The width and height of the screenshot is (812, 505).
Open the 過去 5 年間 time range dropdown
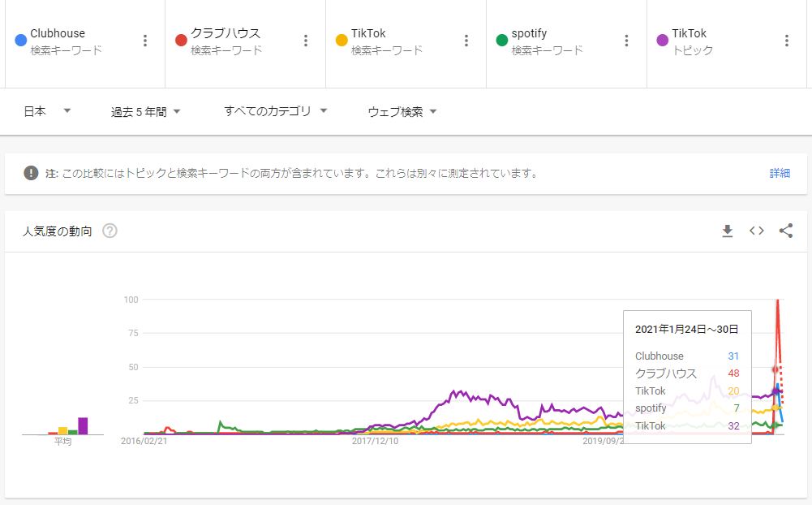pyautogui.click(x=145, y=111)
